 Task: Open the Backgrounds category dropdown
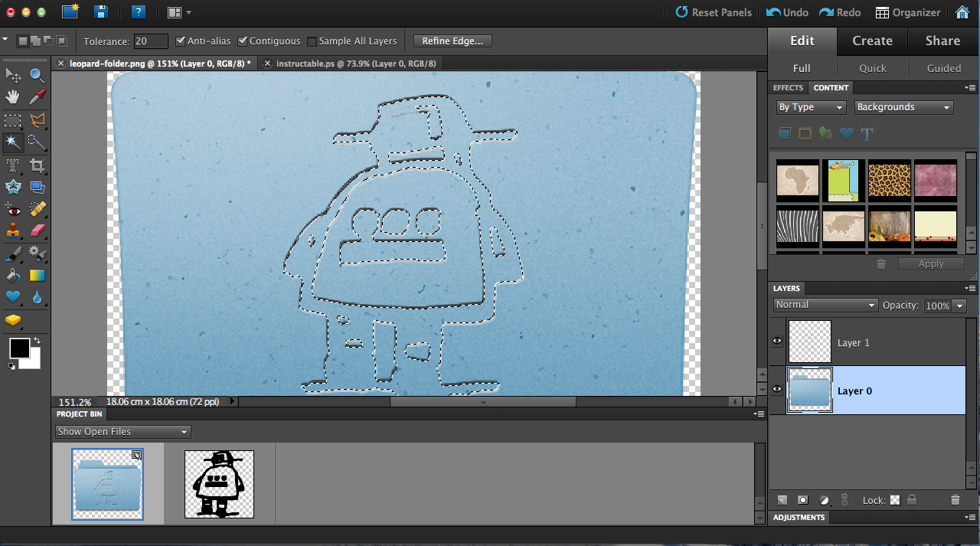(903, 107)
